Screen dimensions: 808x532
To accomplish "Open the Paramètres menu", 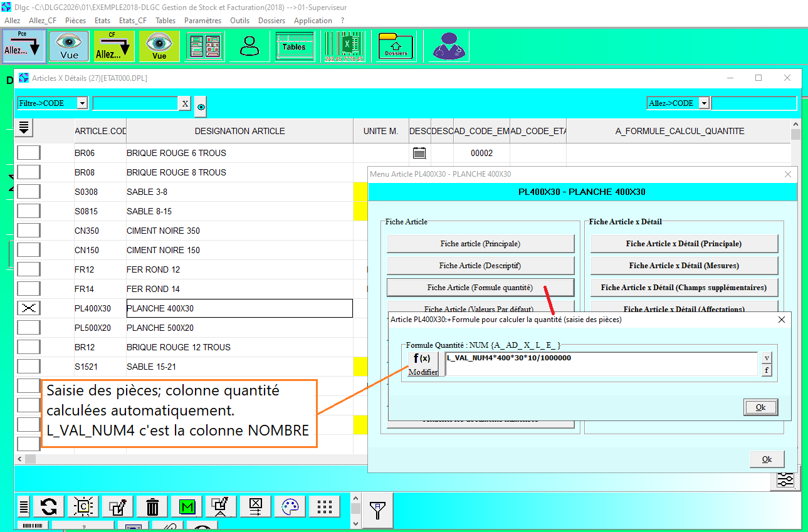I will click(x=202, y=21).
